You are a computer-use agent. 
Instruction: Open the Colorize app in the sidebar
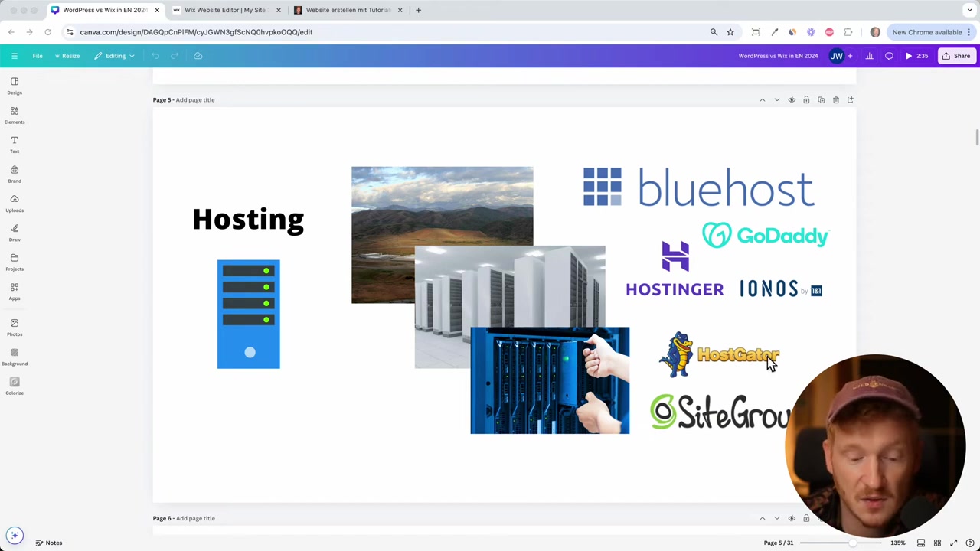pyautogui.click(x=15, y=386)
